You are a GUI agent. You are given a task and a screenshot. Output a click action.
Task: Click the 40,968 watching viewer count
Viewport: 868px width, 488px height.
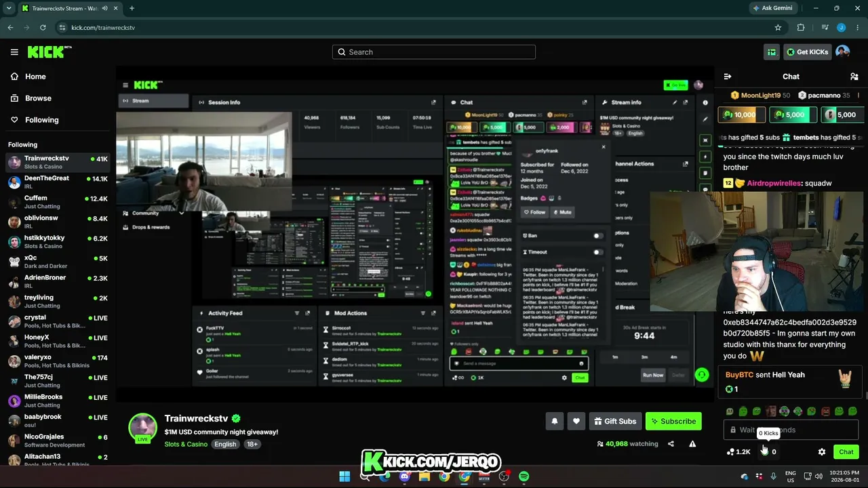(x=627, y=444)
